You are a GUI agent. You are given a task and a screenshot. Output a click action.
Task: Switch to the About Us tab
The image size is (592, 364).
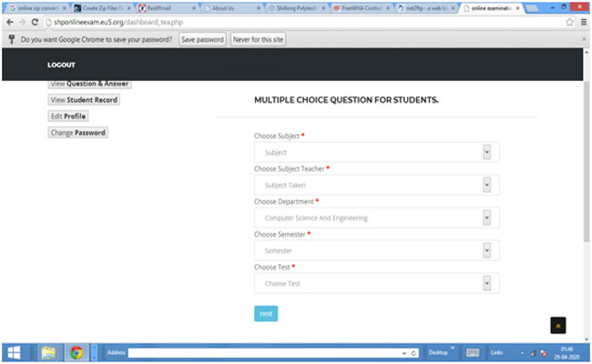click(228, 7)
